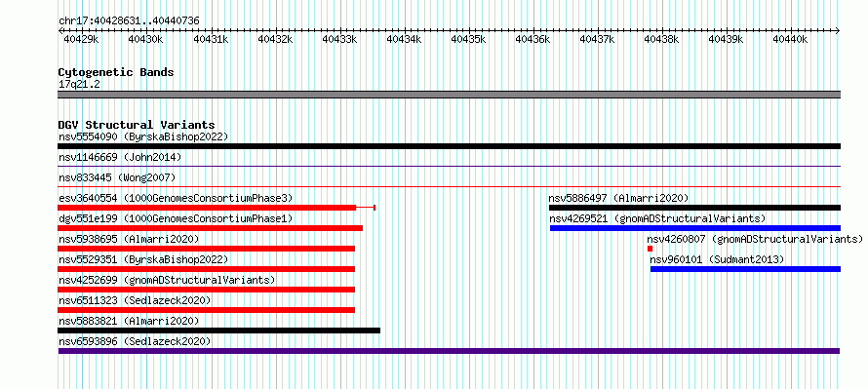Open the DGV Structural Variants track title

pos(137,125)
